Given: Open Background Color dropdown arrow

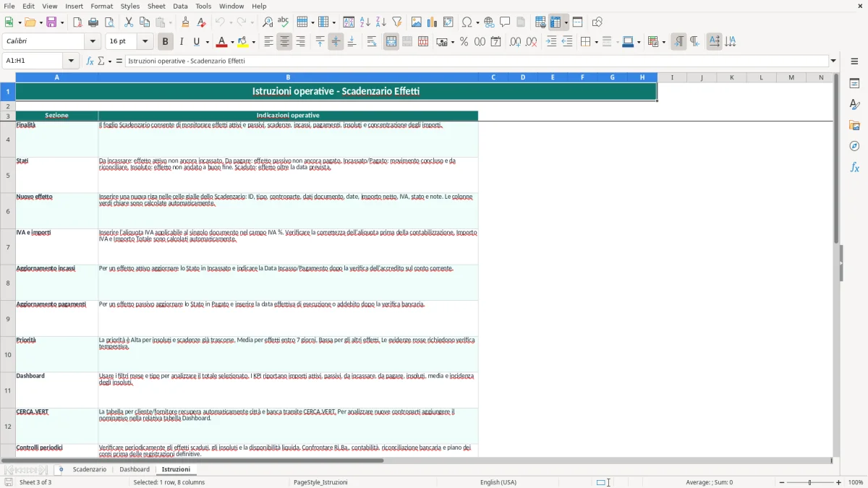Looking at the screenshot, I should [253, 42].
